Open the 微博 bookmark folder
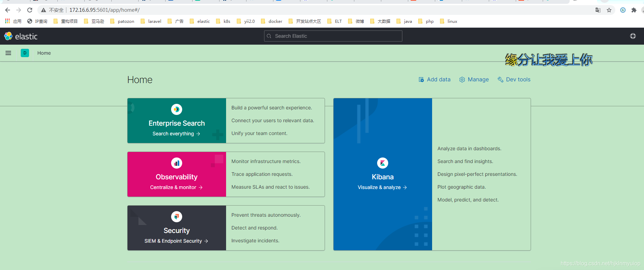This screenshot has width=644, height=270. 356,21
